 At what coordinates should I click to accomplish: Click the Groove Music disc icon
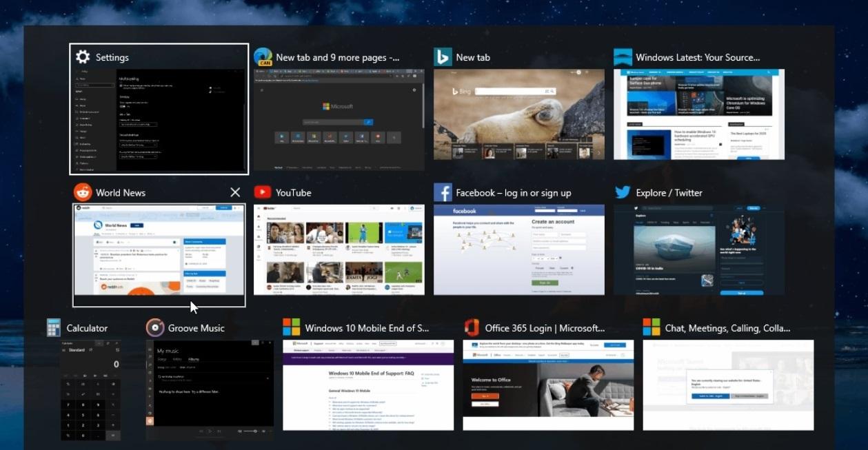155,328
